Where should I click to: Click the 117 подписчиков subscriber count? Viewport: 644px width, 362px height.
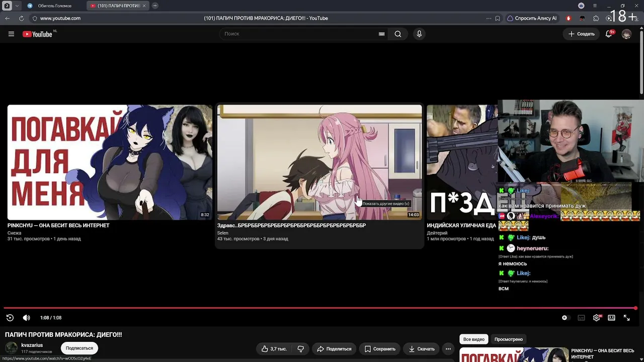(37, 352)
